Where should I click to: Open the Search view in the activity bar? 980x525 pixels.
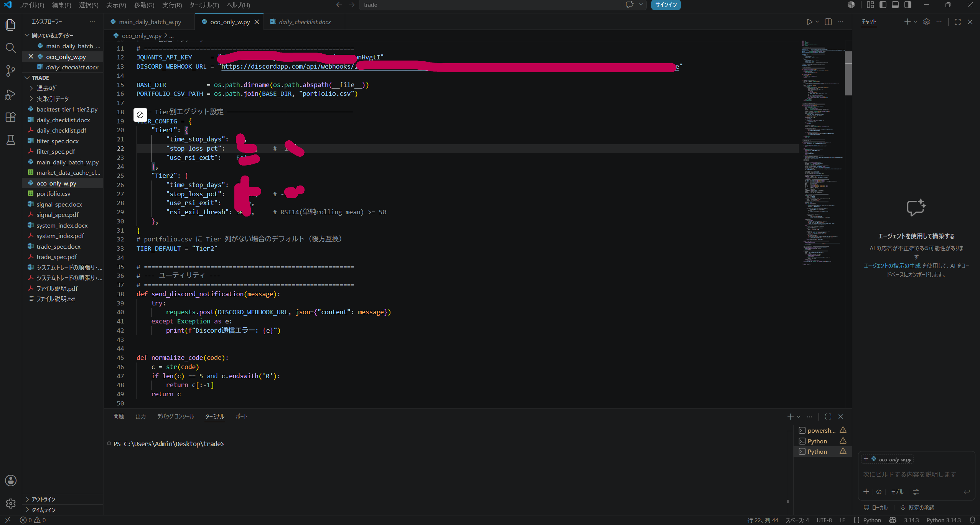coord(10,48)
